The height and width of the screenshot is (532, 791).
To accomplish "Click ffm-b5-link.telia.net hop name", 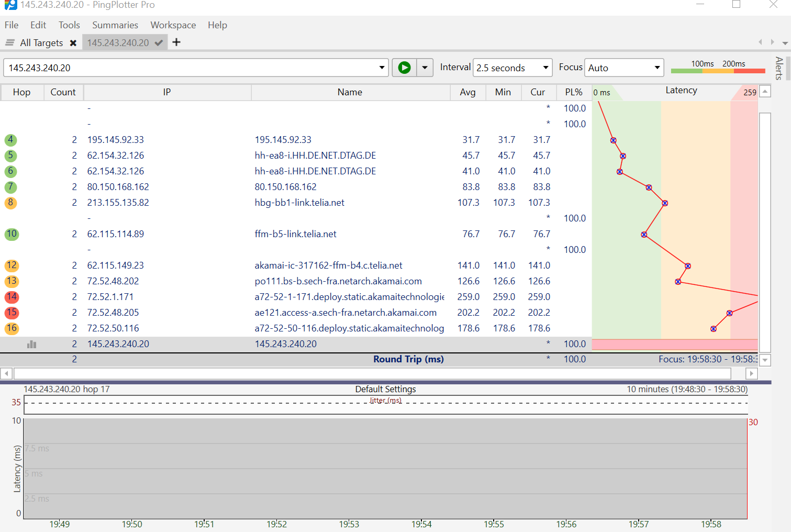I will click(295, 234).
